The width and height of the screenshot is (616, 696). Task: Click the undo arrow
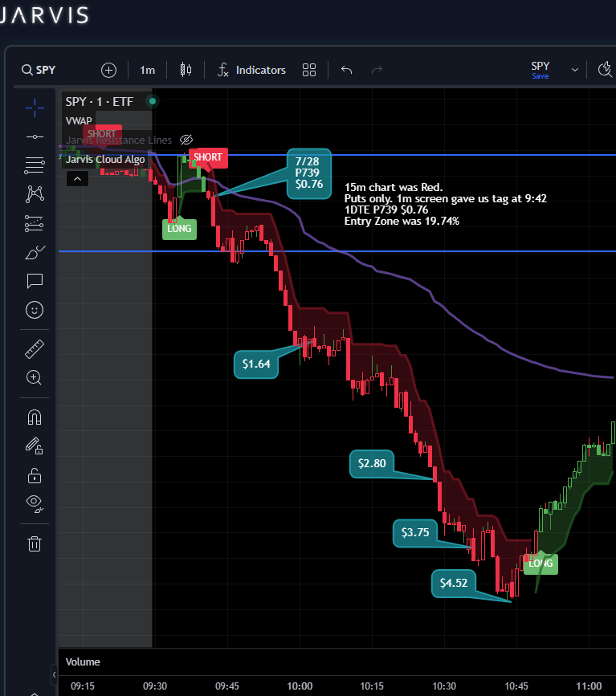346,70
